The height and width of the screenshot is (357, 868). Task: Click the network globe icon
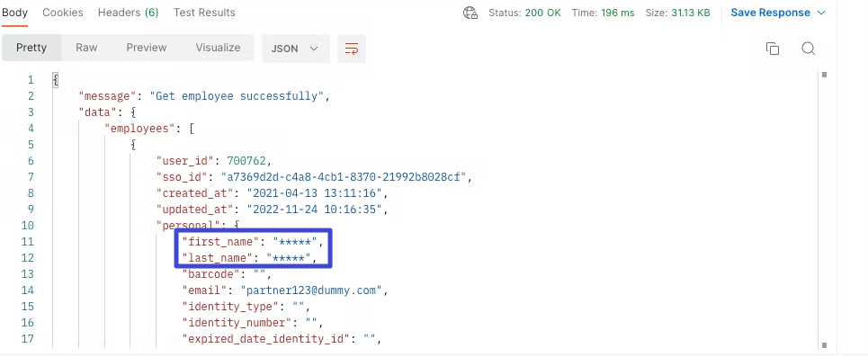click(x=470, y=13)
